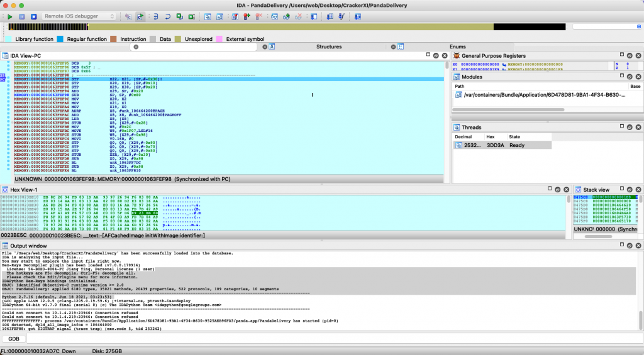Viewport: 644px width, 355px height.
Task: Click the add breakpoint toolbar icon
Action: click(247, 16)
